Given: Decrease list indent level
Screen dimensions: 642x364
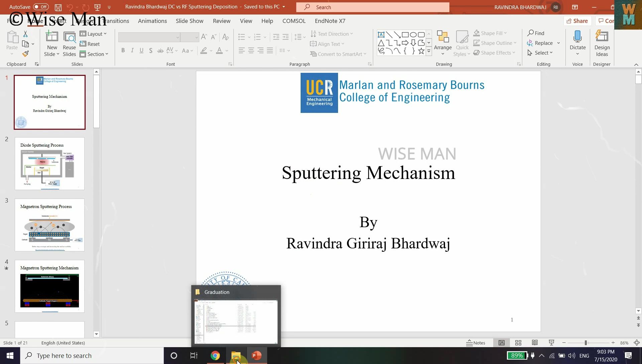Looking at the screenshot, I should 276,37.
